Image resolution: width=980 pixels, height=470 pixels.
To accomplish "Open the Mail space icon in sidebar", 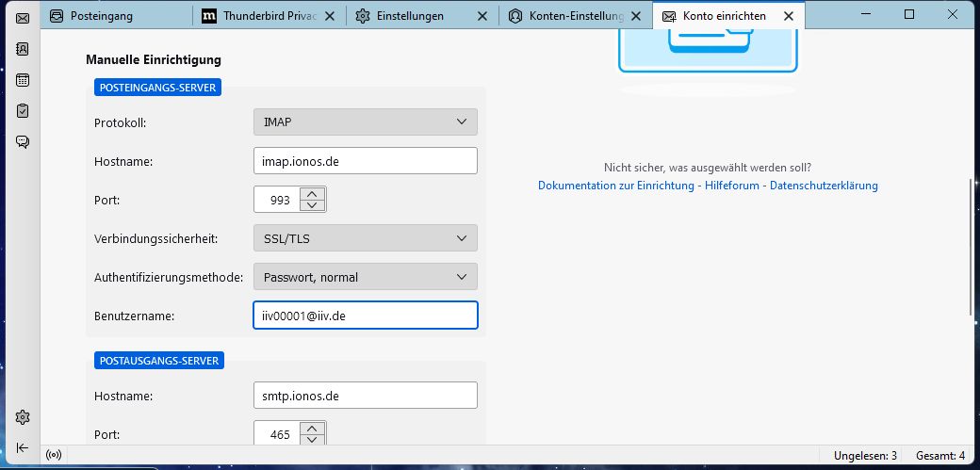I will click(x=23, y=18).
